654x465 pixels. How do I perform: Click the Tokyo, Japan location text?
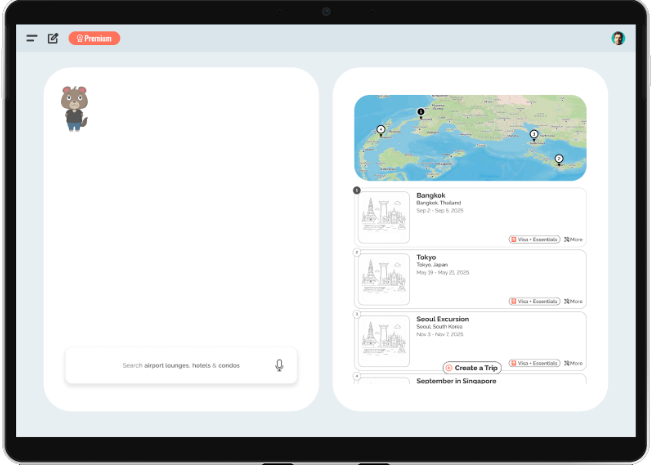[432, 265]
